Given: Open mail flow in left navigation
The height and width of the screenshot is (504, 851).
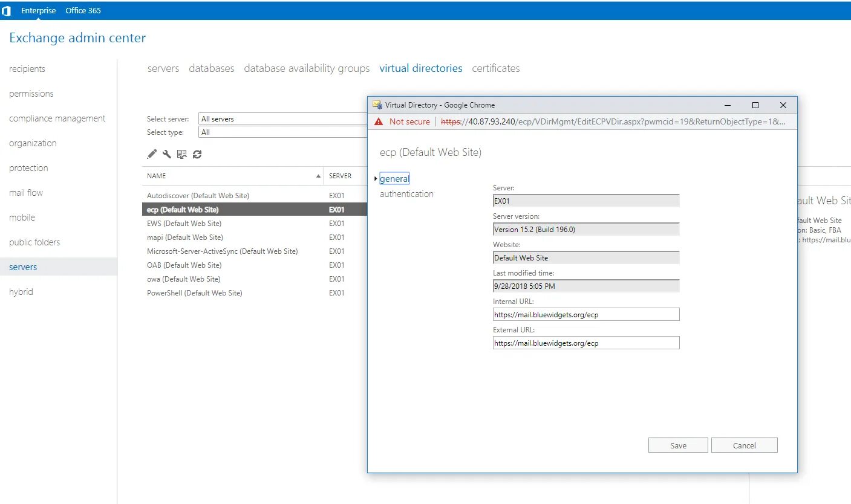Looking at the screenshot, I should [x=26, y=193].
